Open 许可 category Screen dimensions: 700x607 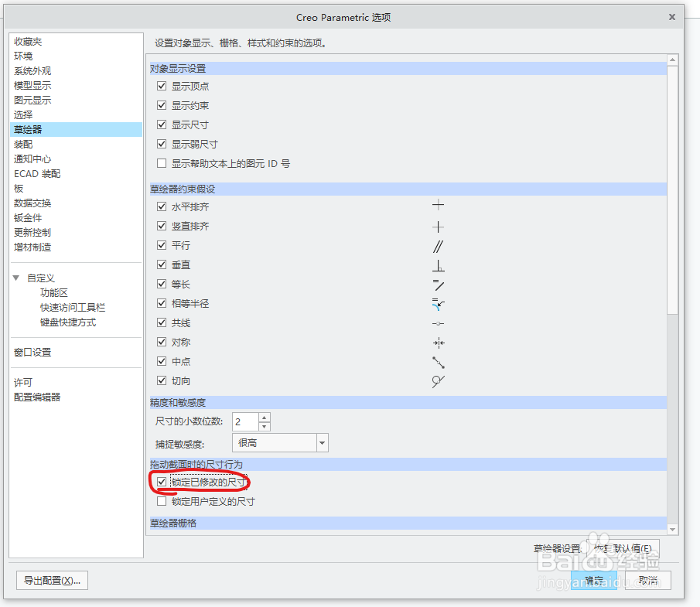point(23,383)
